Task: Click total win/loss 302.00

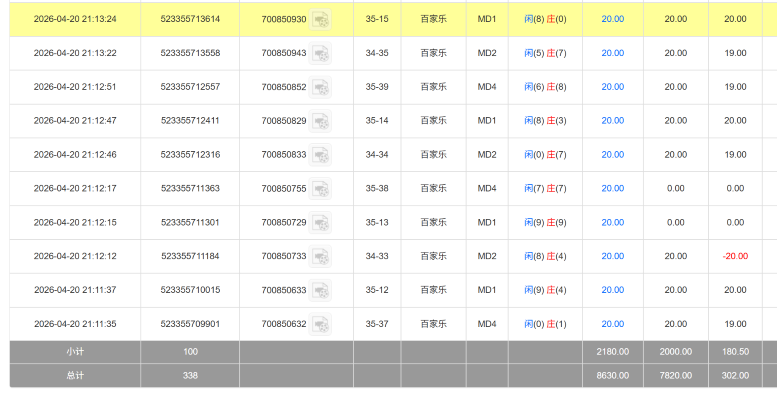Action: (735, 376)
